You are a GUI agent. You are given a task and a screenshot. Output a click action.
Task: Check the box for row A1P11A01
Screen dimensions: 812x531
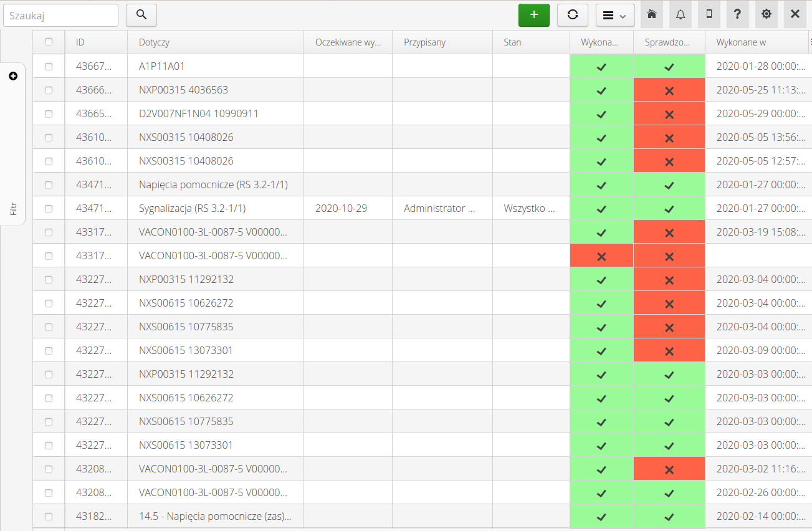point(49,66)
